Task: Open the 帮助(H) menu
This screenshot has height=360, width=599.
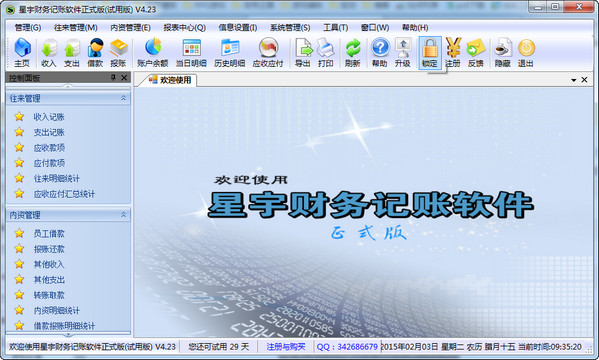Action: pos(415,28)
